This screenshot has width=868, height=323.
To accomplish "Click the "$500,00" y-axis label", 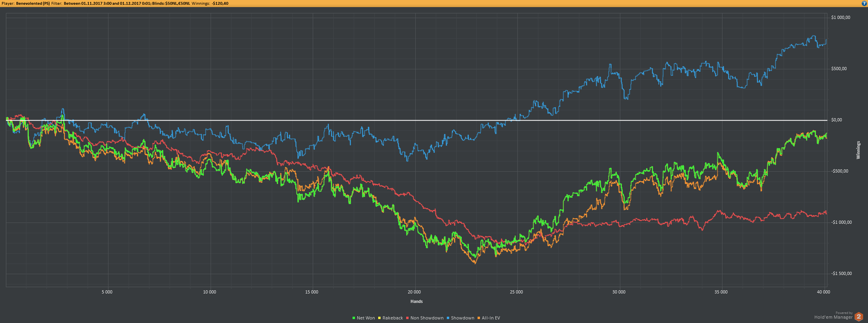I will coord(839,69).
